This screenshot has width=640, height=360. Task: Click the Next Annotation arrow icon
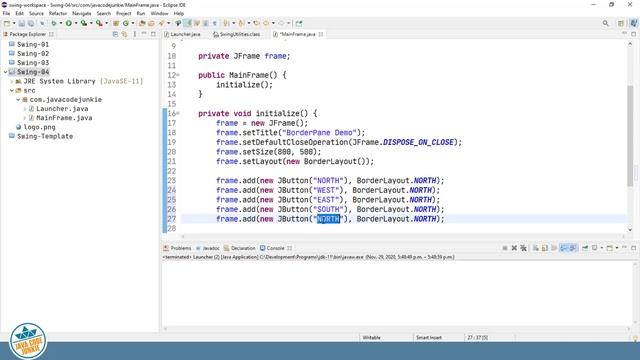coord(226,23)
